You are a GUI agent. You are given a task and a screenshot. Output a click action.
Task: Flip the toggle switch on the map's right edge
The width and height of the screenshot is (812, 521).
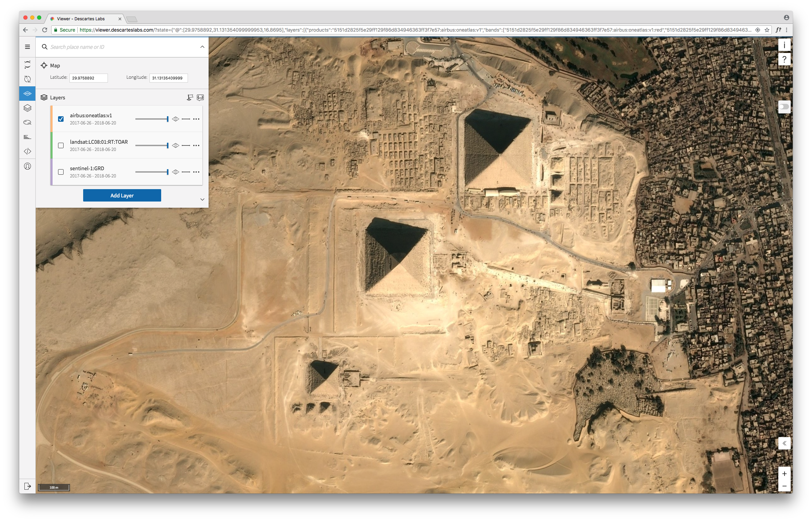click(x=784, y=107)
